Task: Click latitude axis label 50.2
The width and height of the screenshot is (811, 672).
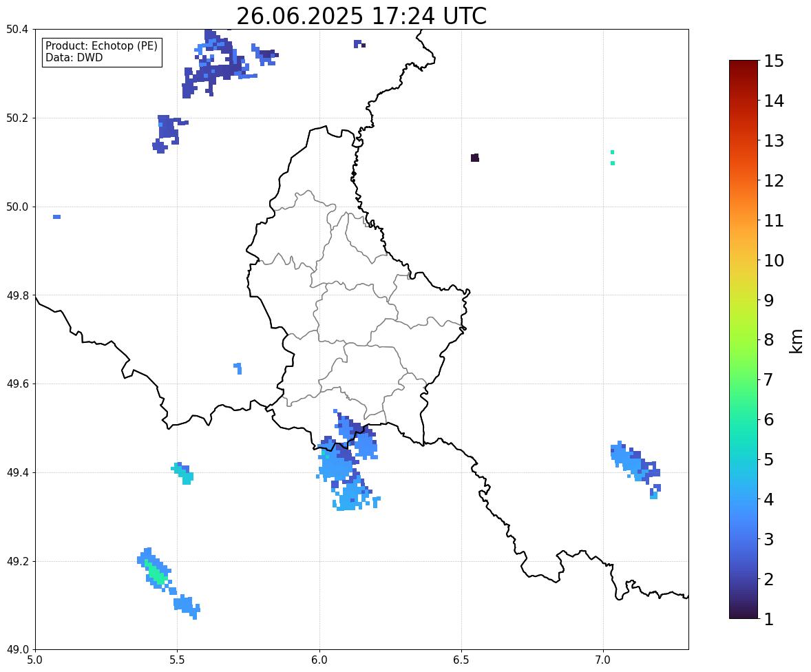Action: coord(17,118)
